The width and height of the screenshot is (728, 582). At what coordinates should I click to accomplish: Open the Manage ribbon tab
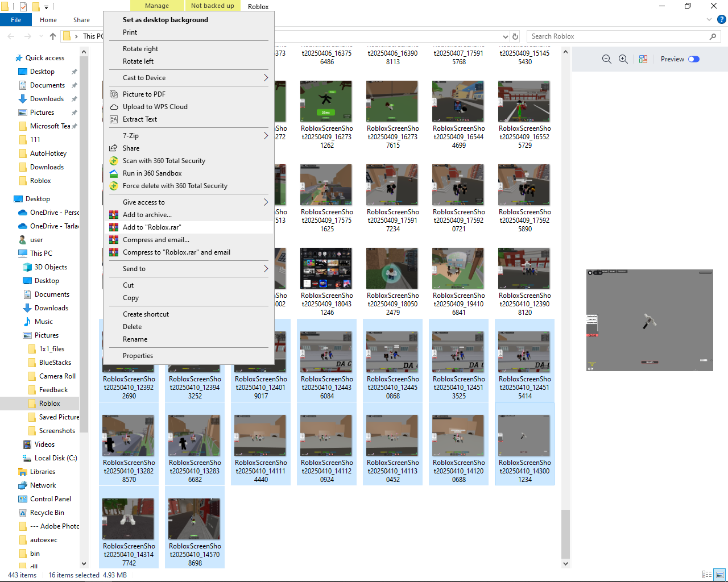(x=157, y=6)
